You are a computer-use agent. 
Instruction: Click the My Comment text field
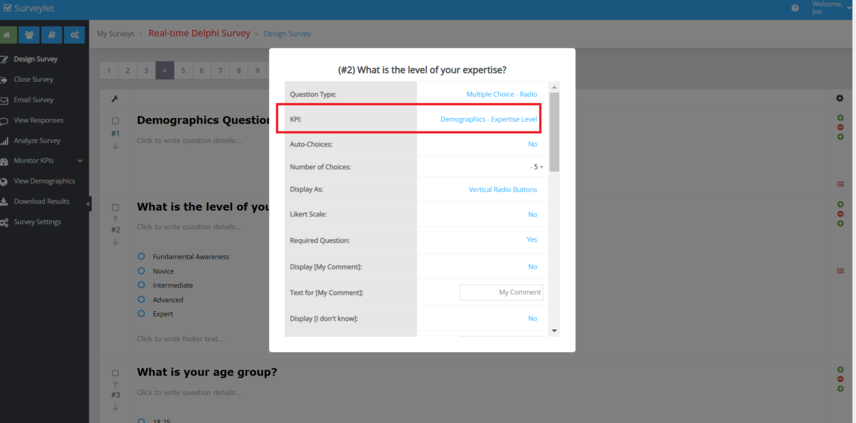coord(501,292)
